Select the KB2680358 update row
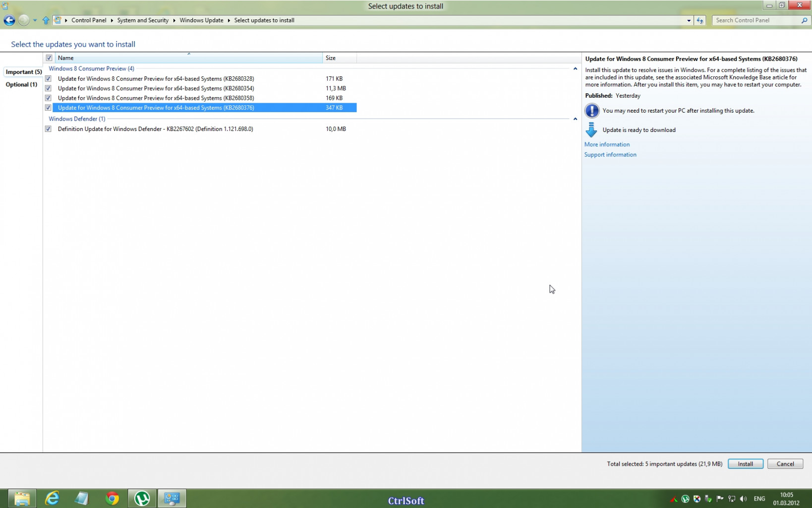Viewport: 812px width, 508px height. (204, 98)
